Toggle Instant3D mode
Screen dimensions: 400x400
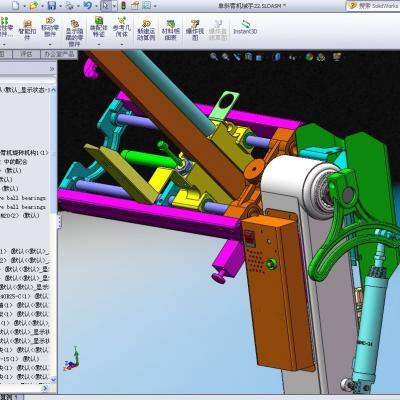tap(245, 27)
